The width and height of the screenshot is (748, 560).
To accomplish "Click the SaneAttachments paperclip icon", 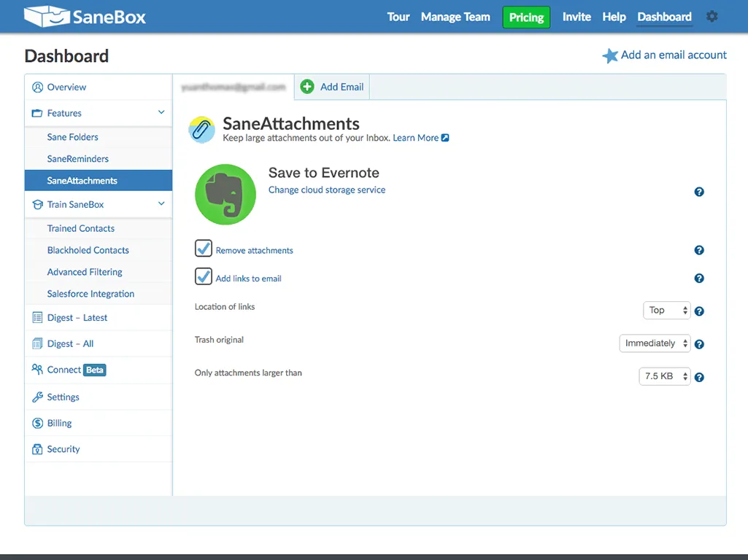I will (x=202, y=130).
